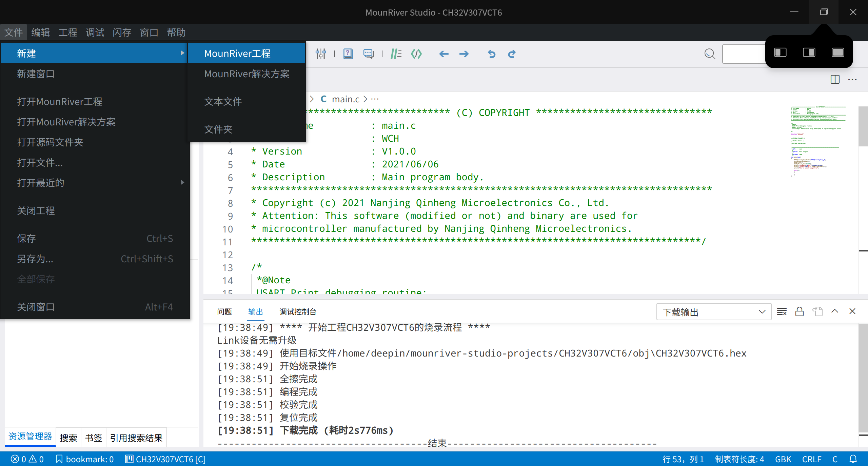
Task: Expand the main.c breadcrumb symbols
Action: (375, 99)
